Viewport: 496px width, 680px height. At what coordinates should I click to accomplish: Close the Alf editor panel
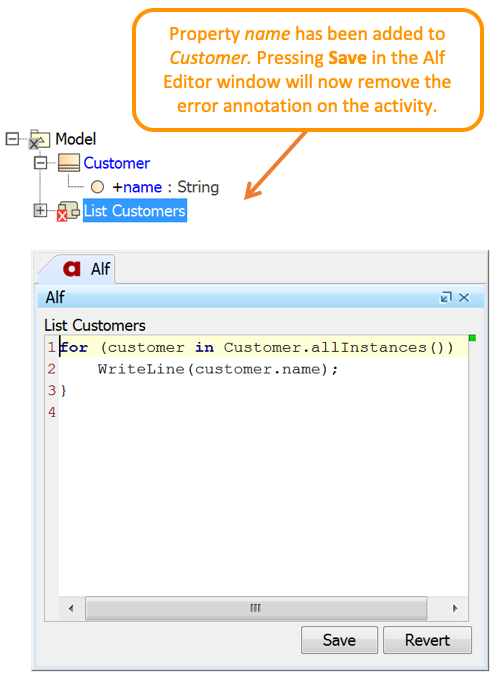pyautogui.click(x=464, y=298)
